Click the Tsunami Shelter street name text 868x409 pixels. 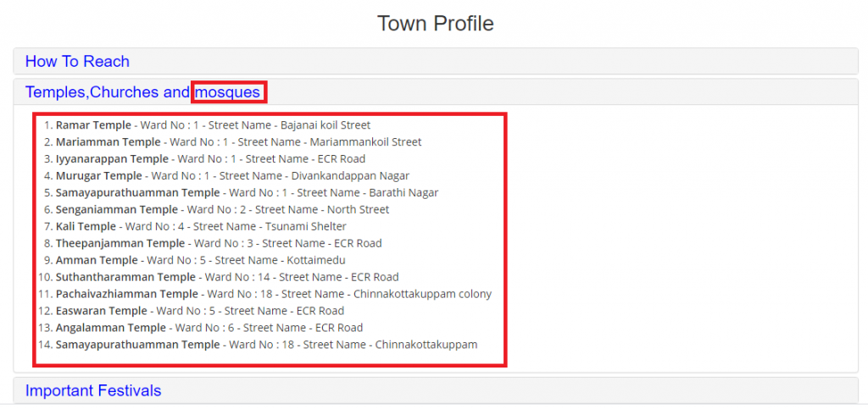[x=305, y=227]
